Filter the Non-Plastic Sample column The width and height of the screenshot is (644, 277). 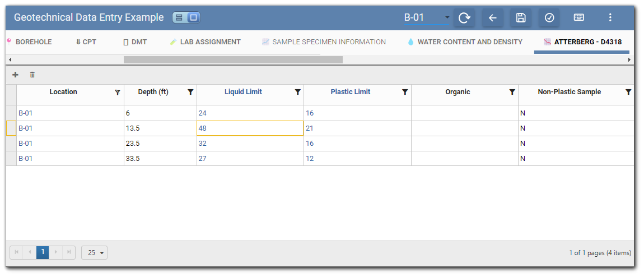628,93
